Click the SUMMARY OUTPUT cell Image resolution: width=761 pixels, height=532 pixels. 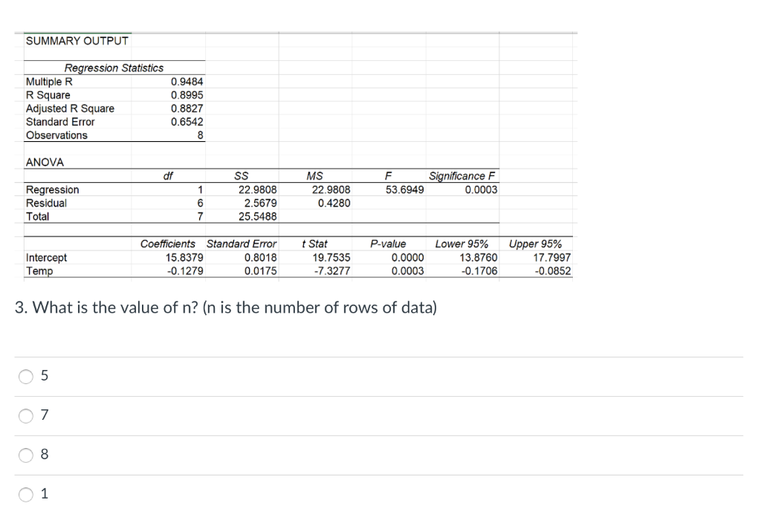(77, 41)
